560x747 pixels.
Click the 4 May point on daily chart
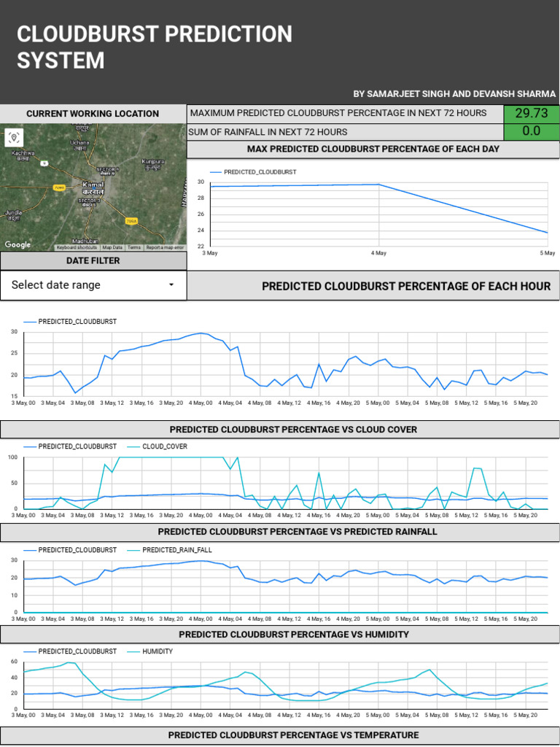coord(378,185)
